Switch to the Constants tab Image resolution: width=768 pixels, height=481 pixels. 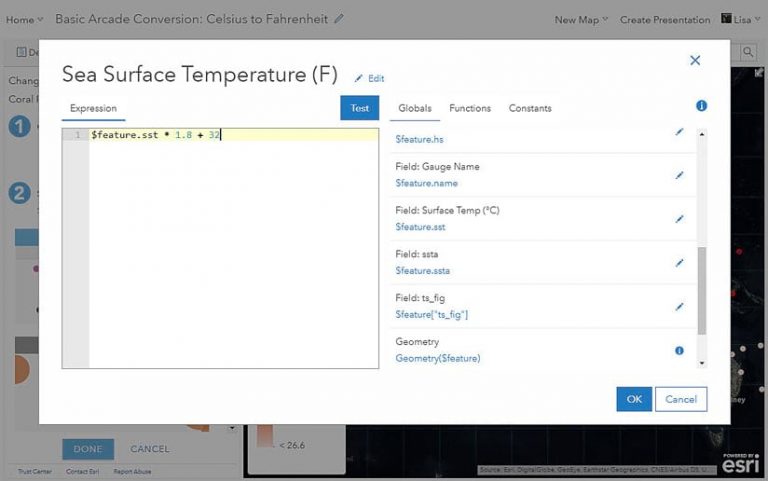(x=530, y=108)
